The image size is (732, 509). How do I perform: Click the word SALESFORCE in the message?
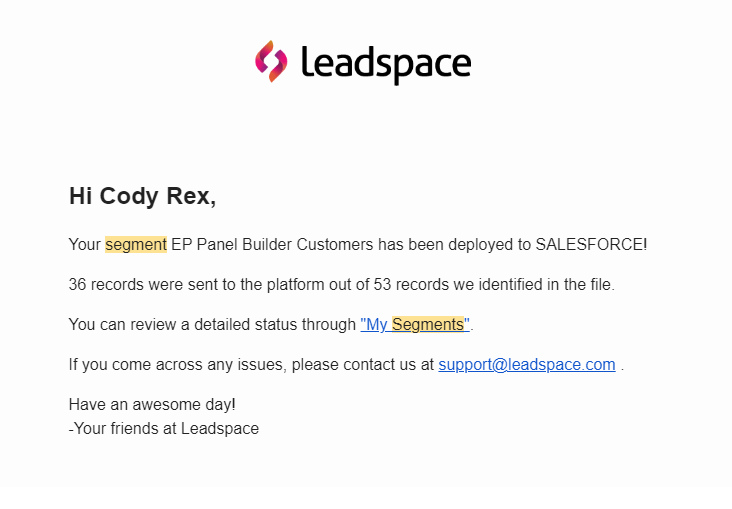[589, 244]
